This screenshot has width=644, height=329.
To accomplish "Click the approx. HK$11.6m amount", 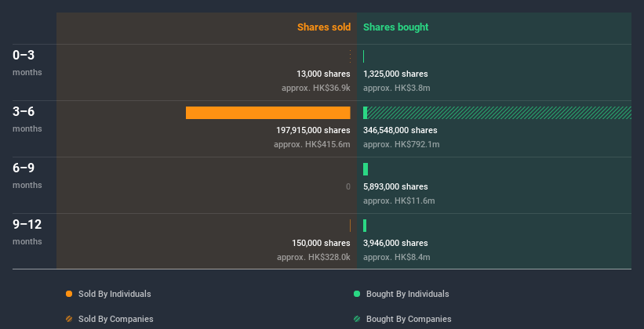I will click(x=398, y=201).
